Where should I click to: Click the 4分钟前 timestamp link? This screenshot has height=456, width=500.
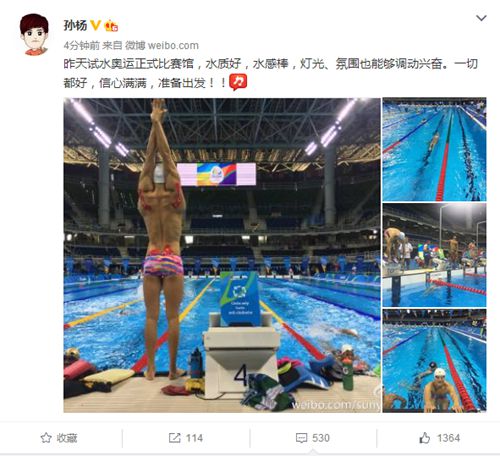81,45
